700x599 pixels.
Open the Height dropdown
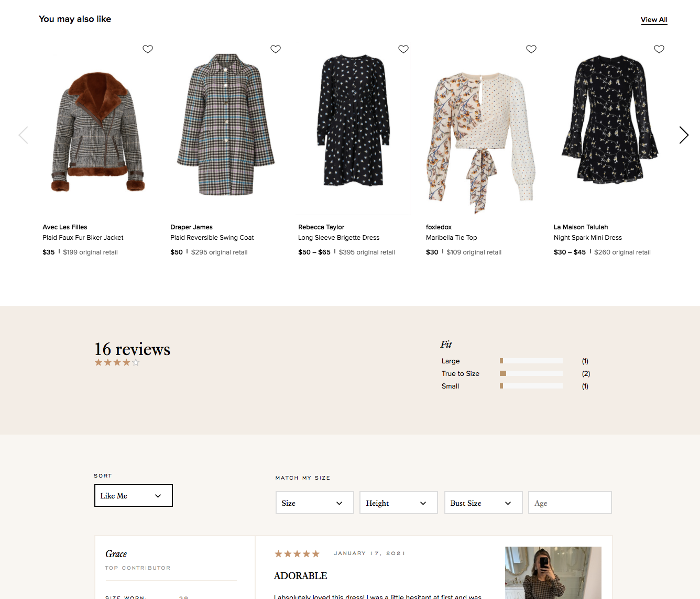(398, 503)
